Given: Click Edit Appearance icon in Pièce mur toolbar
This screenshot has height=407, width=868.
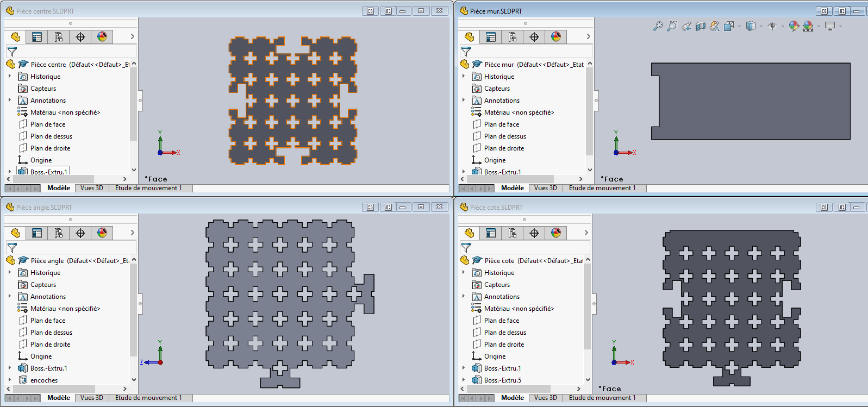Looking at the screenshot, I should [x=794, y=26].
